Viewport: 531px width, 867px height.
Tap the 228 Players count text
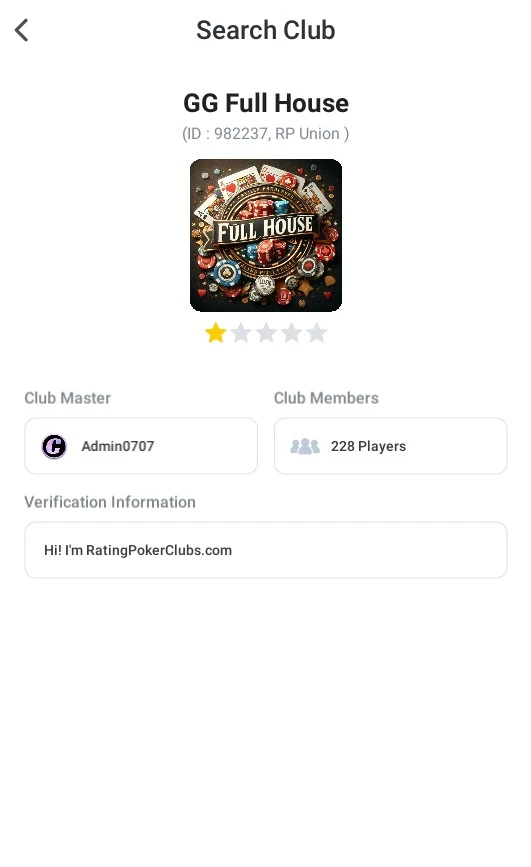point(368,446)
